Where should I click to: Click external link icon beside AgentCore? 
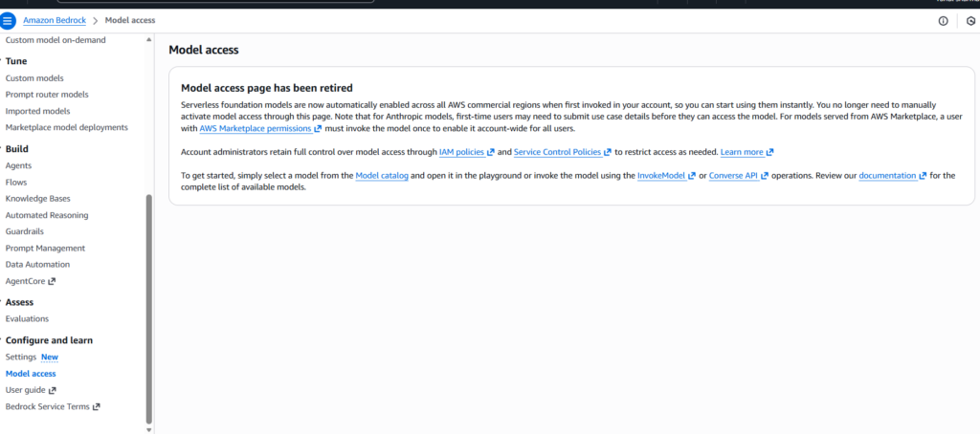coord(52,281)
